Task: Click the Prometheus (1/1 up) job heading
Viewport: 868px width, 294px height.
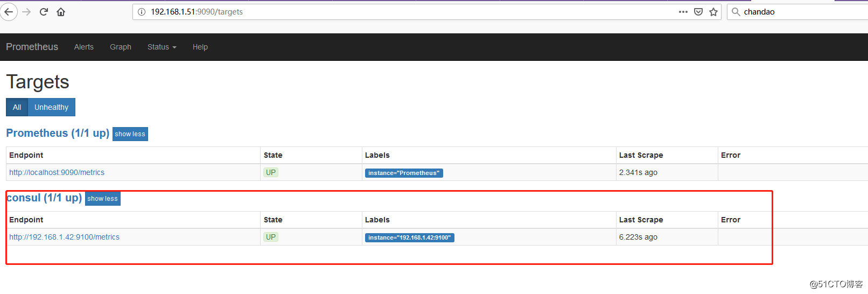Action: [x=58, y=133]
